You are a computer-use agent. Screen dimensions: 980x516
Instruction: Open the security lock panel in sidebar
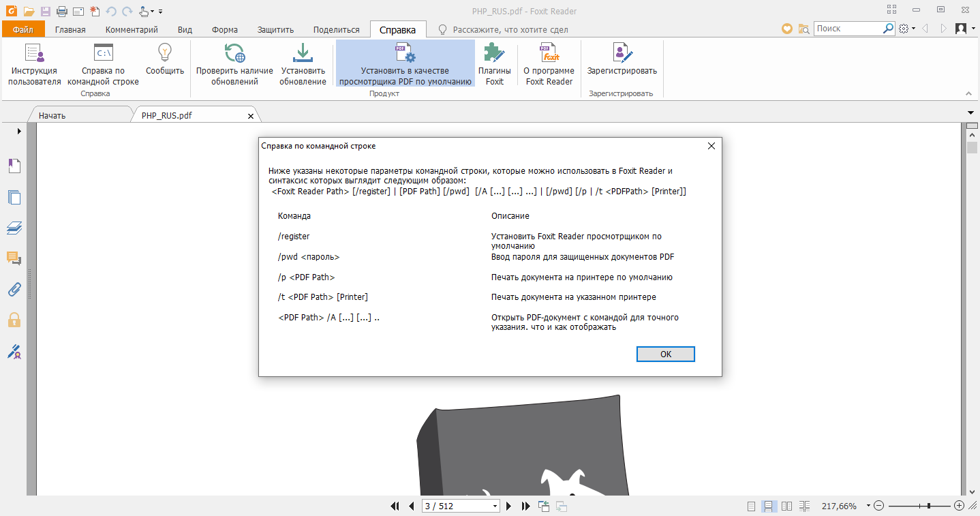[x=14, y=320]
